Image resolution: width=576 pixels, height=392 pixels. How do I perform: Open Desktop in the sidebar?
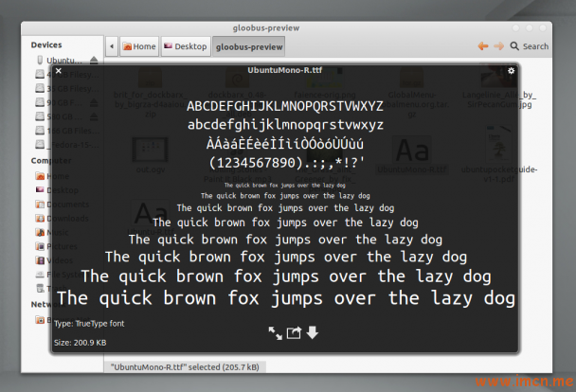click(x=57, y=190)
